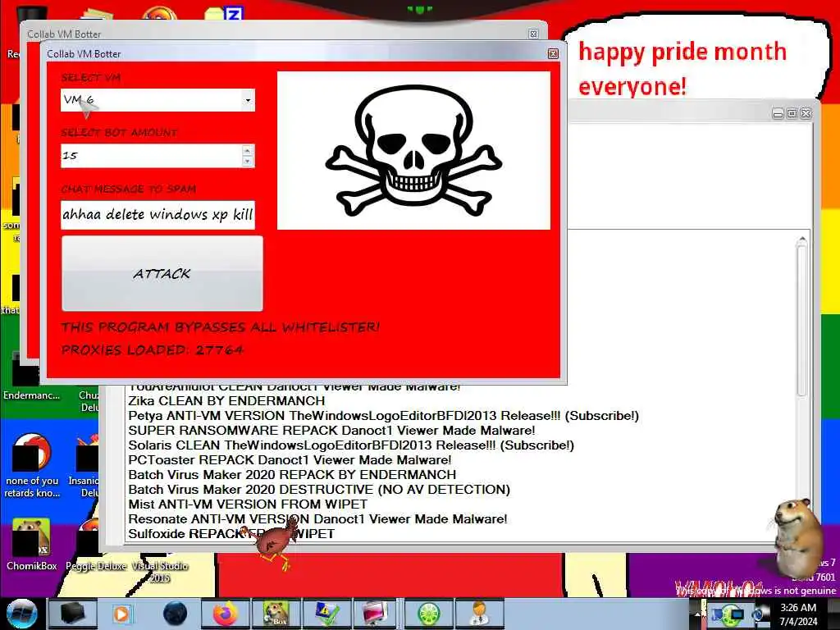Select the PCToaster REPACK row
The image size is (840, 630).
click(x=290, y=459)
